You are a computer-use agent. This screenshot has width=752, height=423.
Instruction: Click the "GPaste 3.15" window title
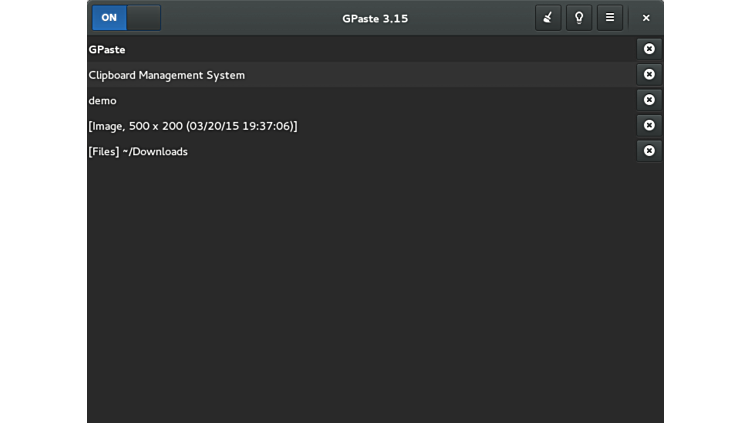pyautogui.click(x=375, y=18)
